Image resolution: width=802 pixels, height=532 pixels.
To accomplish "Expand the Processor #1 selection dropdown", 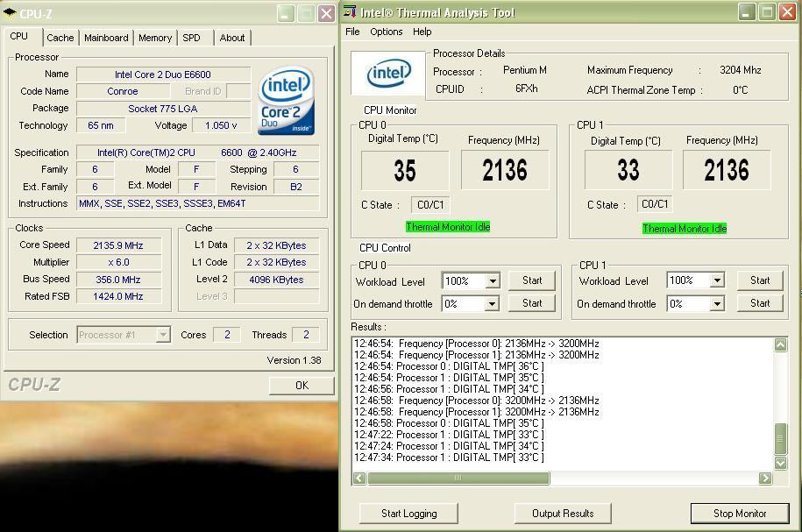I will (x=163, y=335).
